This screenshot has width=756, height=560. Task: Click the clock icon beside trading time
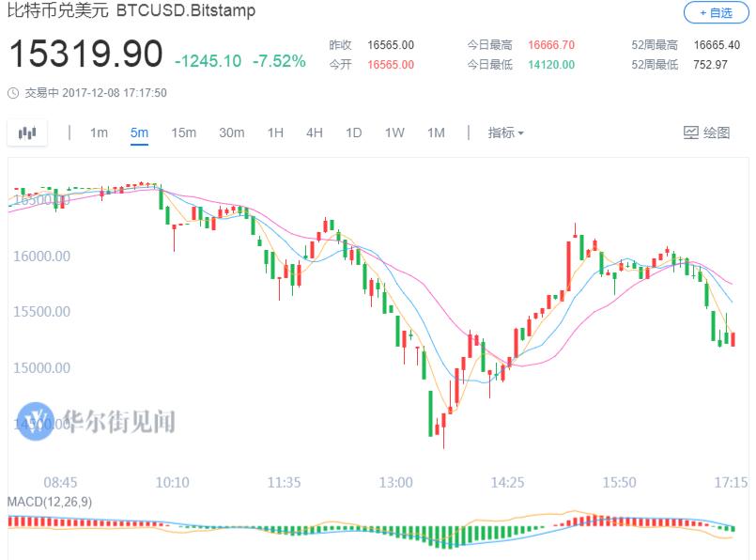[x=12, y=93]
